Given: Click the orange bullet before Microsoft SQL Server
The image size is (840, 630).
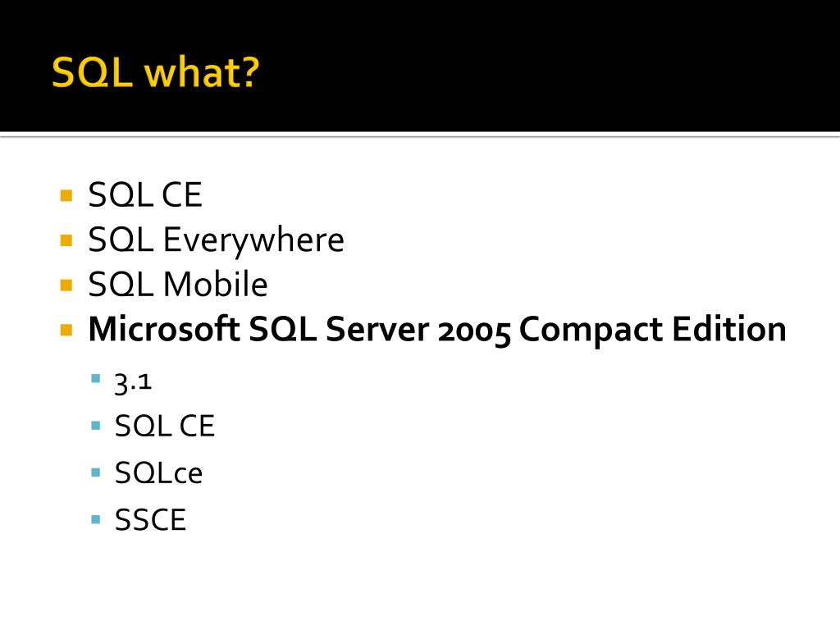Looking at the screenshot, I should click(66, 330).
